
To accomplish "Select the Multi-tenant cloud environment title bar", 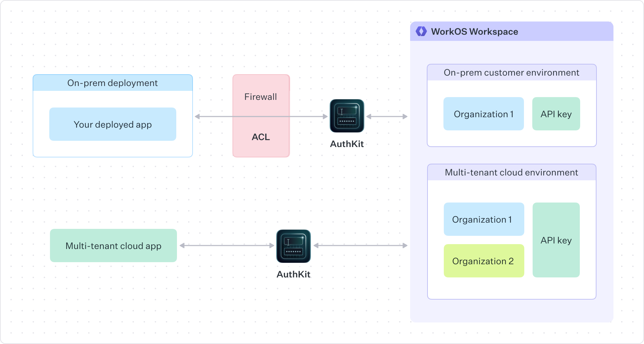I will pos(511,172).
